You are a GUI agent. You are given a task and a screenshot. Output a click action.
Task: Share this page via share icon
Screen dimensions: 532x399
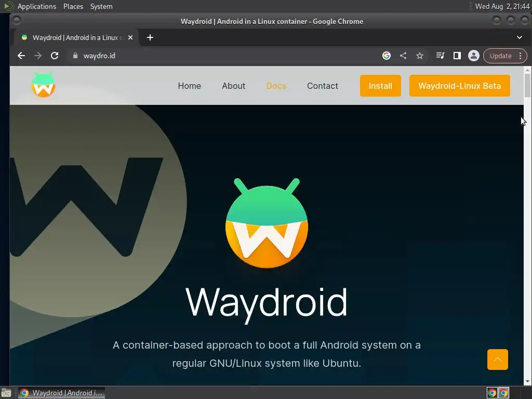[403, 56]
